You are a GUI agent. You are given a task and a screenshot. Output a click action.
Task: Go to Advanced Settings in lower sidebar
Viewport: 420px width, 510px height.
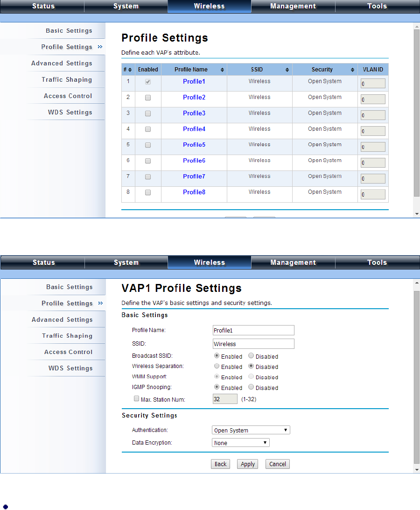point(62,319)
